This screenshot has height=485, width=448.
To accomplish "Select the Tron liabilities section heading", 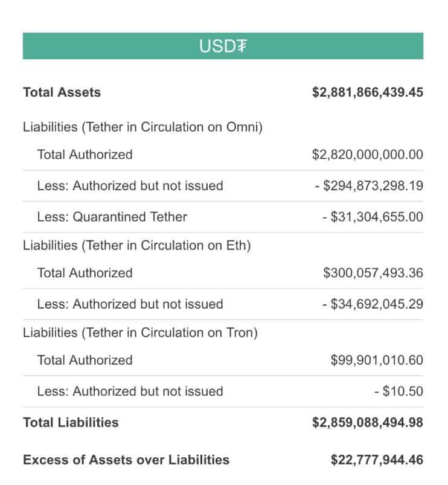I will [140, 333].
